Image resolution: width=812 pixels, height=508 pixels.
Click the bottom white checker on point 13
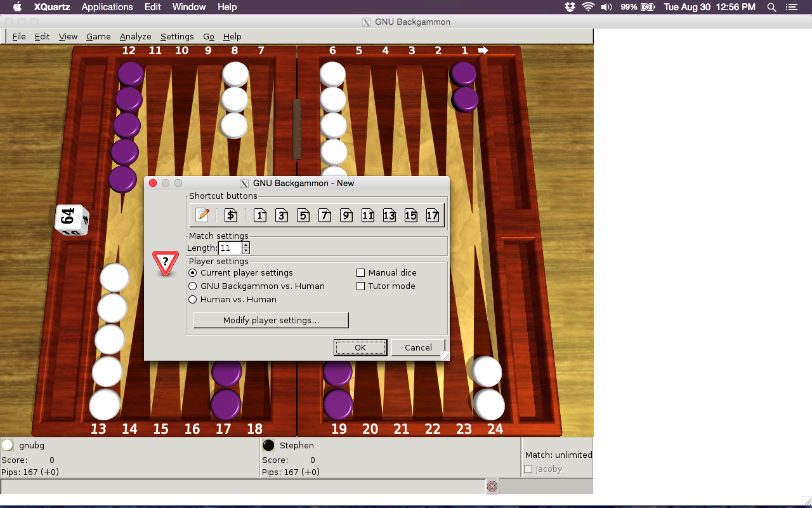(x=105, y=404)
